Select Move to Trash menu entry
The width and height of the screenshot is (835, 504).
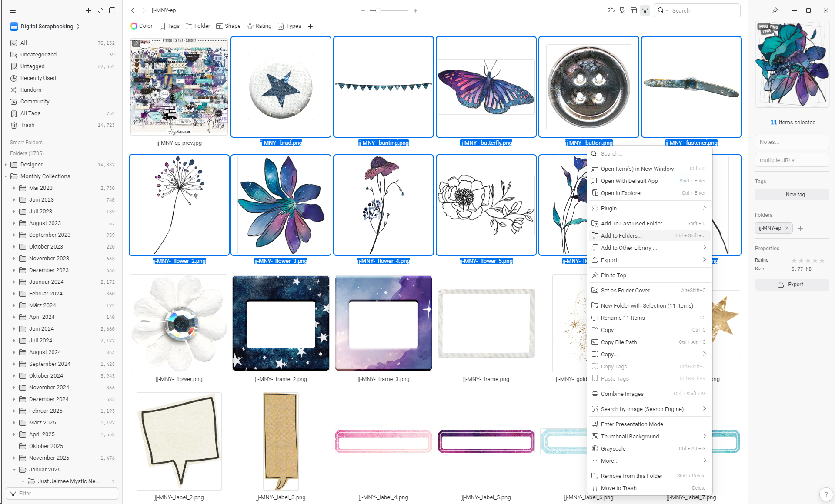click(618, 488)
